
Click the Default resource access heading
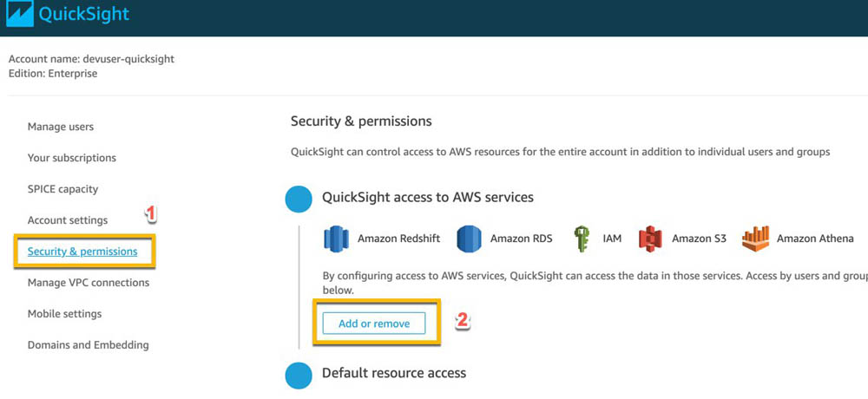click(394, 373)
